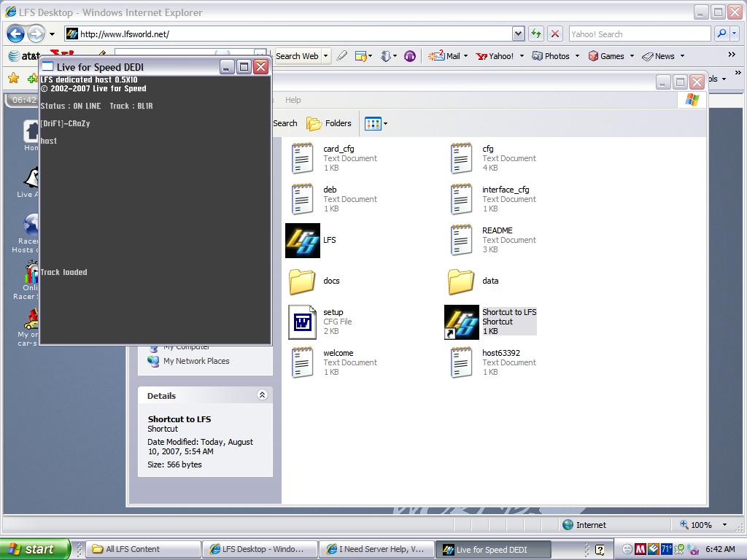
Task: Click the yellow Favorites star icon
Action: 14,77
